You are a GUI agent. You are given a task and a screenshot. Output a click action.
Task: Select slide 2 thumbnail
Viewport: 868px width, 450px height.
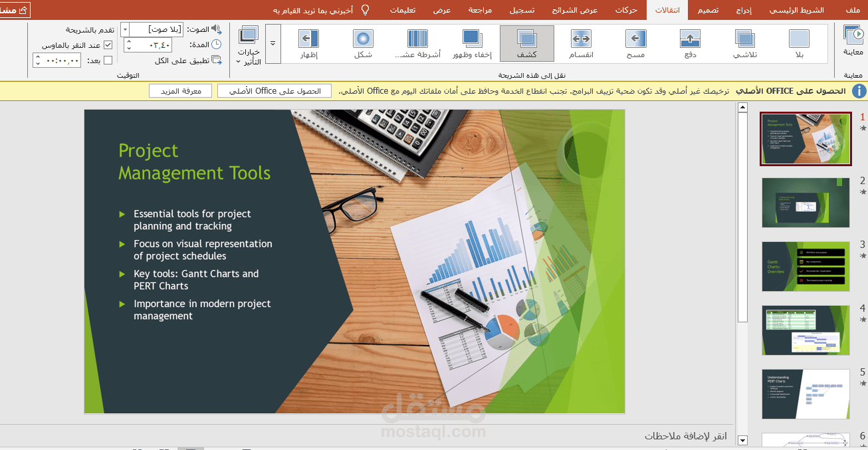[806, 202]
